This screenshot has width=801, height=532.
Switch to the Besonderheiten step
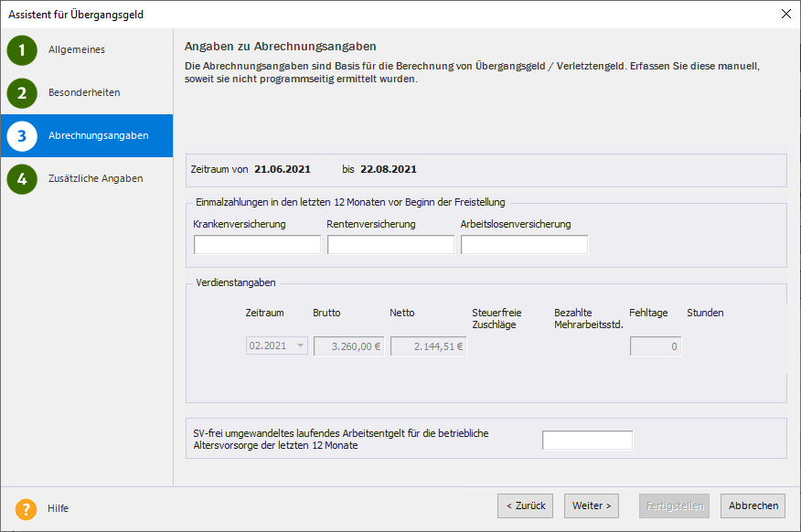(84, 93)
